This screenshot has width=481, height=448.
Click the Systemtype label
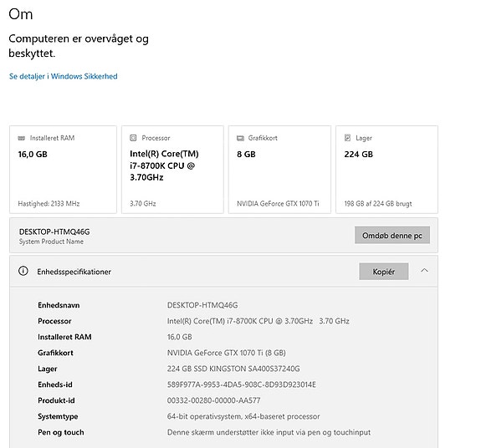(x=58, y=417)
